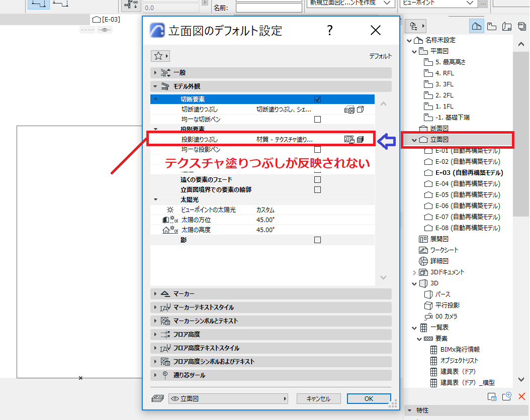Click the help question mark in dialog

point(330,30)
